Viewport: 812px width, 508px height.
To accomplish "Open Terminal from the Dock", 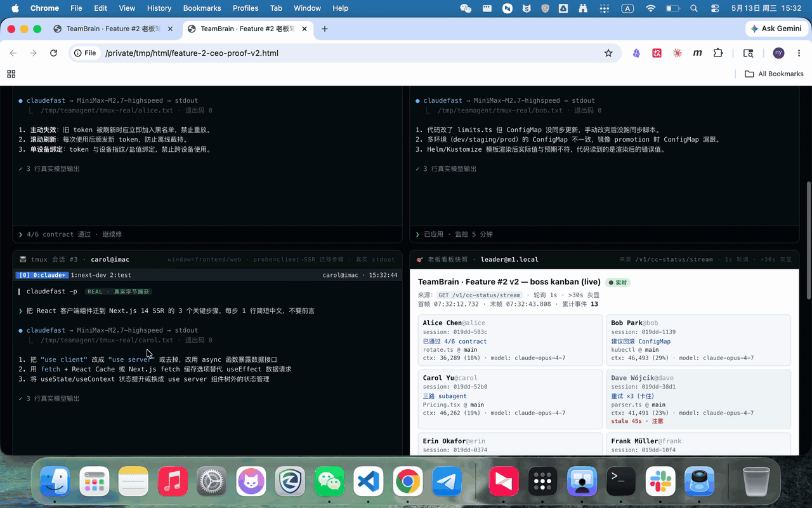I will point(621,481).
